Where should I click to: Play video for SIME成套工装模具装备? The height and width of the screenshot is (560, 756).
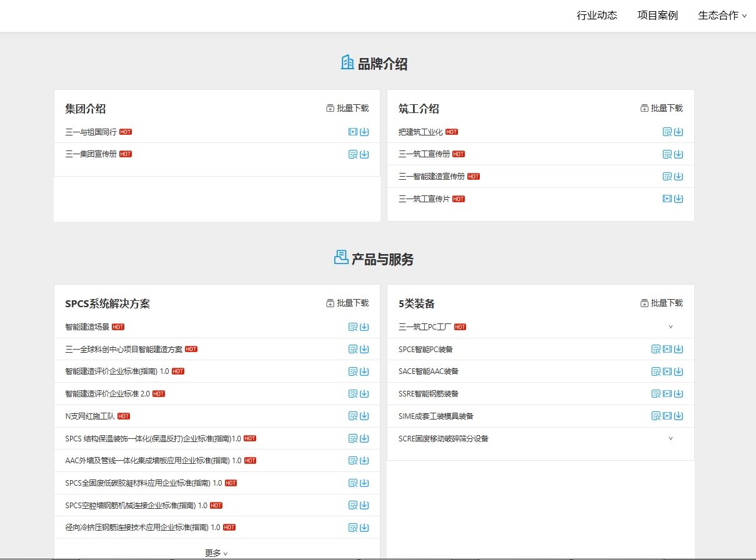pyautogui.click(x=667, y=416)
